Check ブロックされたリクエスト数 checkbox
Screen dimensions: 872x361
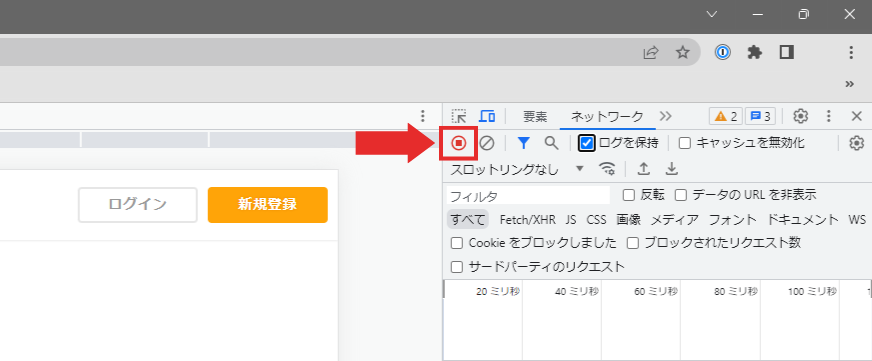(632, 243)
